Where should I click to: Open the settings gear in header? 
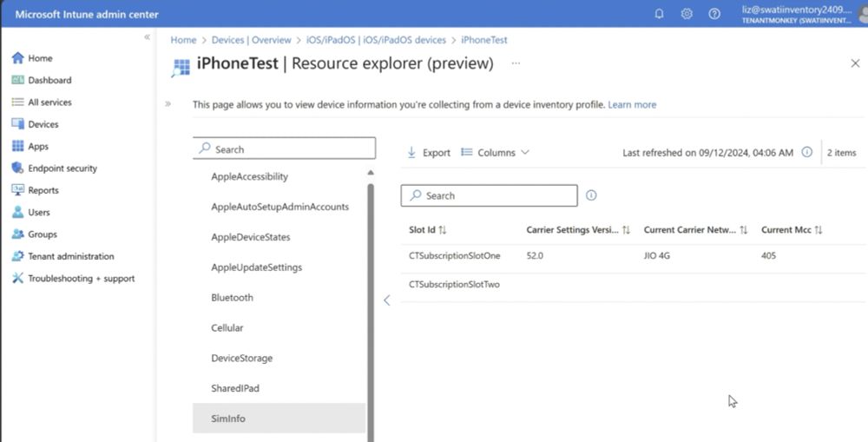(687, 14)
